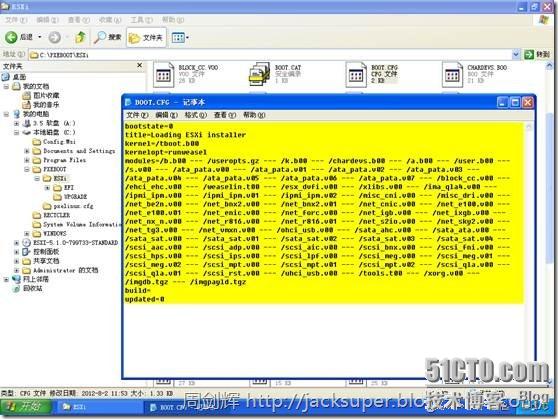Expand the address bar dropdown
Screen dimensions: 558x419
[516, 54]
